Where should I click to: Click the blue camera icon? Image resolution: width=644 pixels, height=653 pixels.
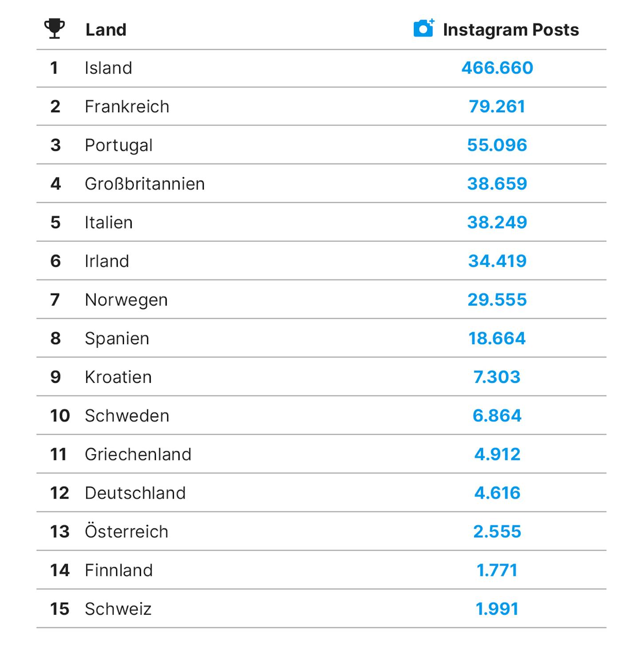pyautogui.click(x=424, y=28)
